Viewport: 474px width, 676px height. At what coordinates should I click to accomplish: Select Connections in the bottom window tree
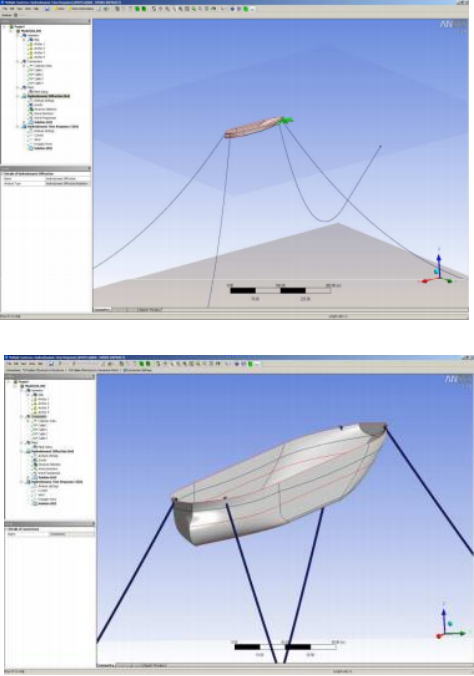coord(39,416)
